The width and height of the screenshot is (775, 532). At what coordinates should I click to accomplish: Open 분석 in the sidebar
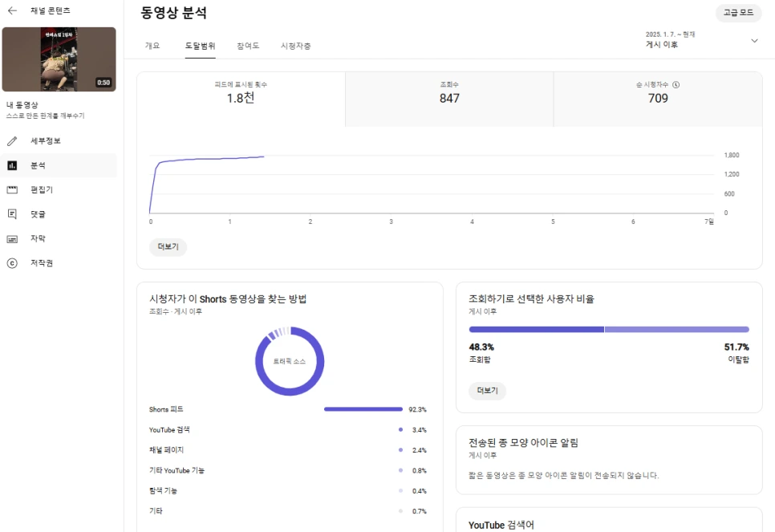click(x=59, y=165)
